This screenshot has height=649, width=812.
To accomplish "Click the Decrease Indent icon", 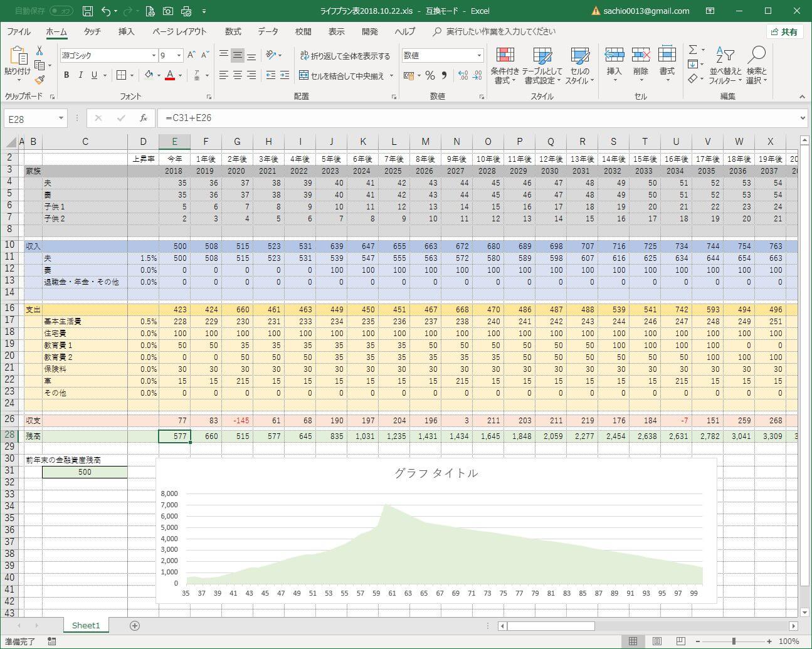I will pyautogui.click(x=271, y=75).
